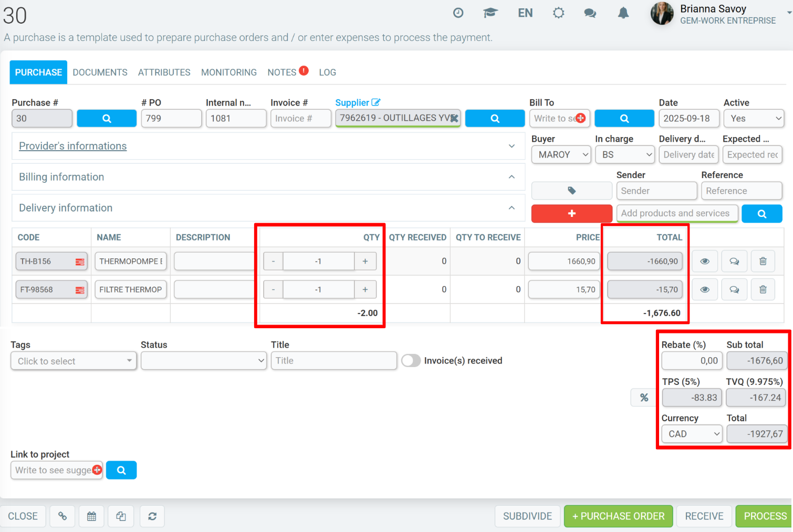
Task: Open the graduation cap training icon
Action: tap(490, 13)
